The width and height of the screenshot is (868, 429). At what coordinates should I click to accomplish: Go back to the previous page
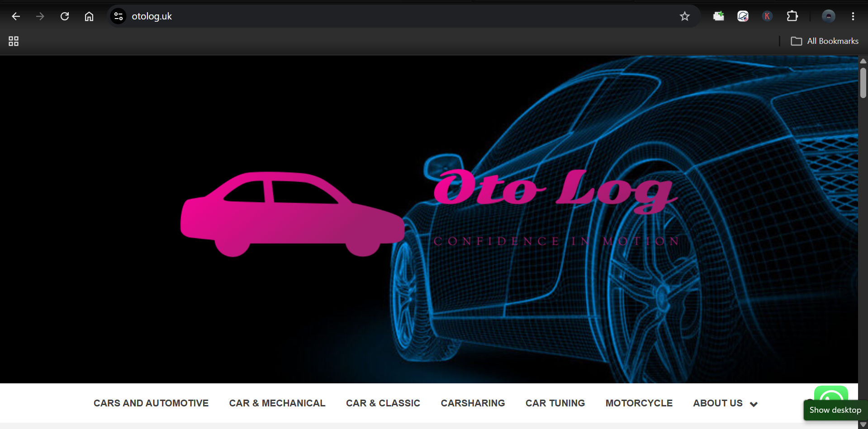[x=16, y=16]
